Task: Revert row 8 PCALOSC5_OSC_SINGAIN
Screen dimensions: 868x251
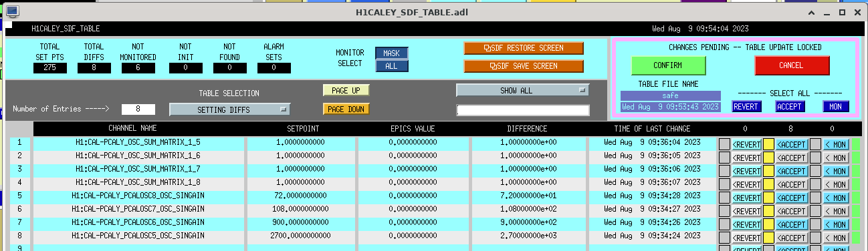Action: 746,238
